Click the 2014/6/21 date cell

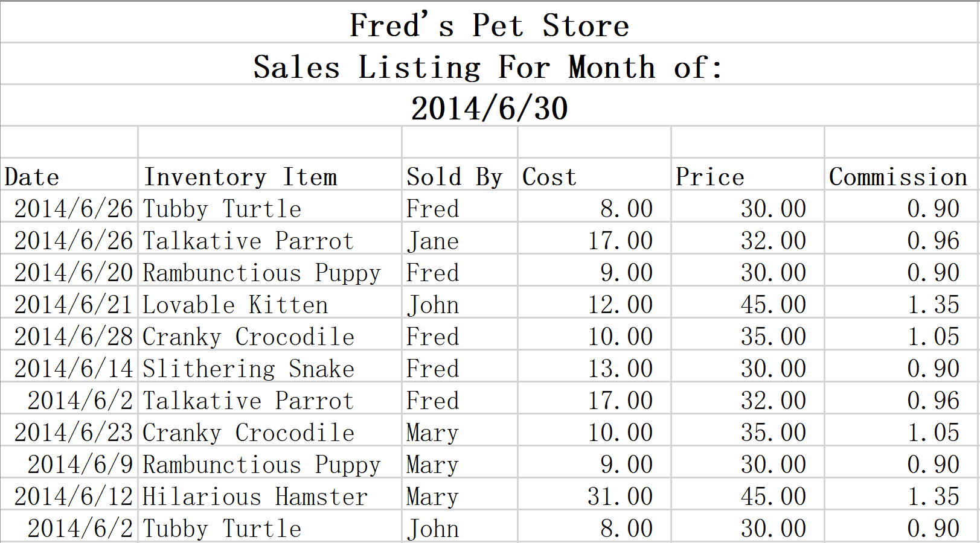pyautogui.click(x=69, y=302)
